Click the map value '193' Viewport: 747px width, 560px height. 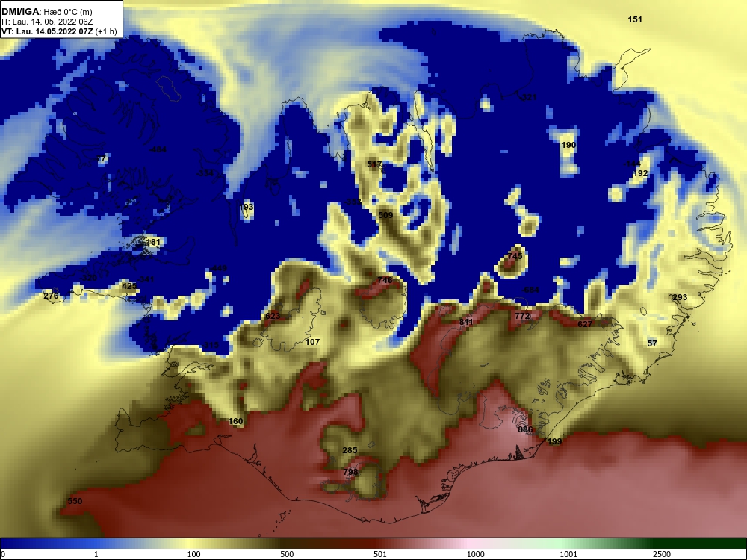(x=247, y=207)
